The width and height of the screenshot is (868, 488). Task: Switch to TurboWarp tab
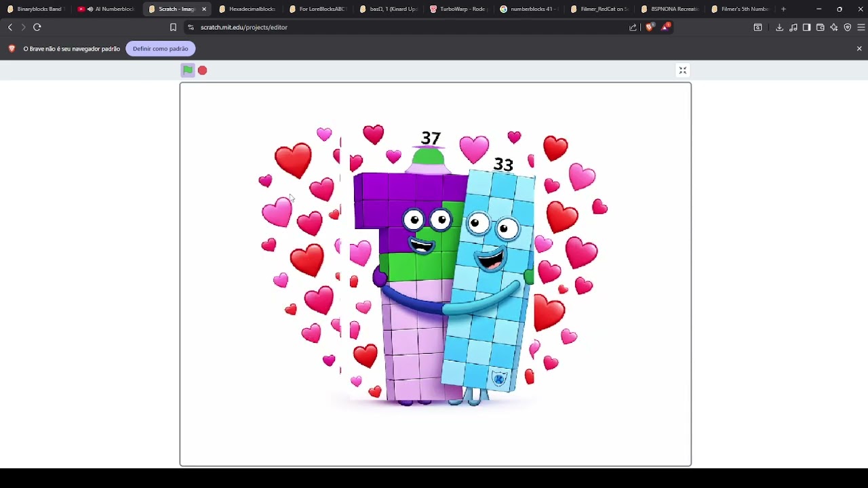[x=460, y=9]
